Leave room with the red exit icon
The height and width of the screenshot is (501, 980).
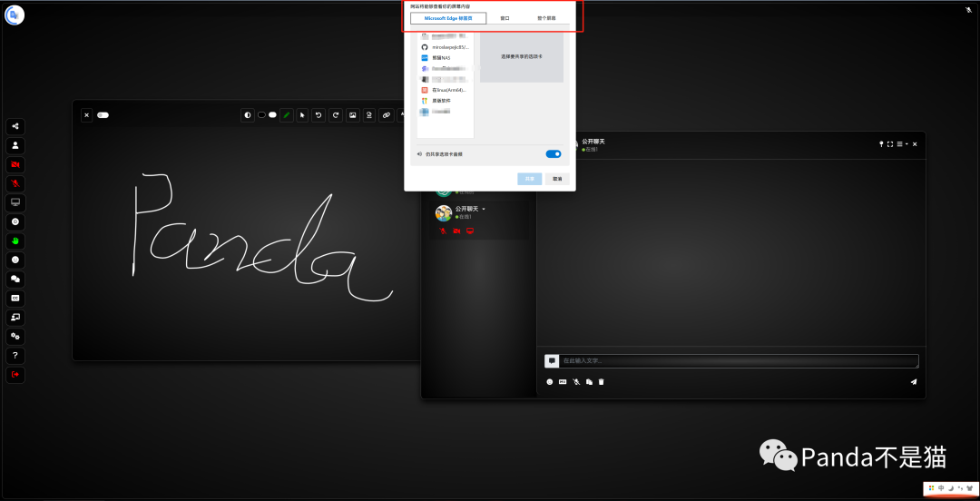[15, 375]
